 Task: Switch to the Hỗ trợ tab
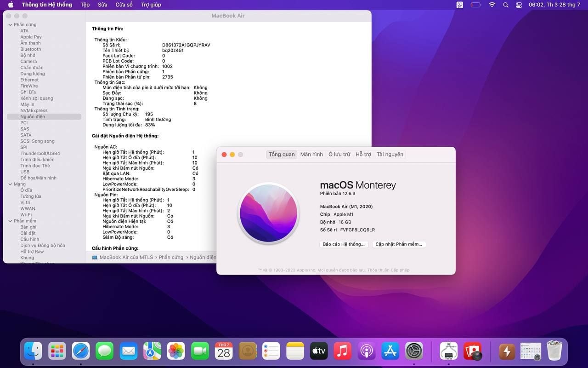click(x=363, y=155)
